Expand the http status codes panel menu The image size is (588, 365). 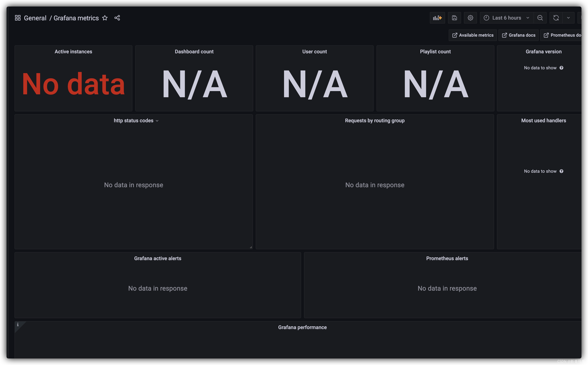click(157, 121)
